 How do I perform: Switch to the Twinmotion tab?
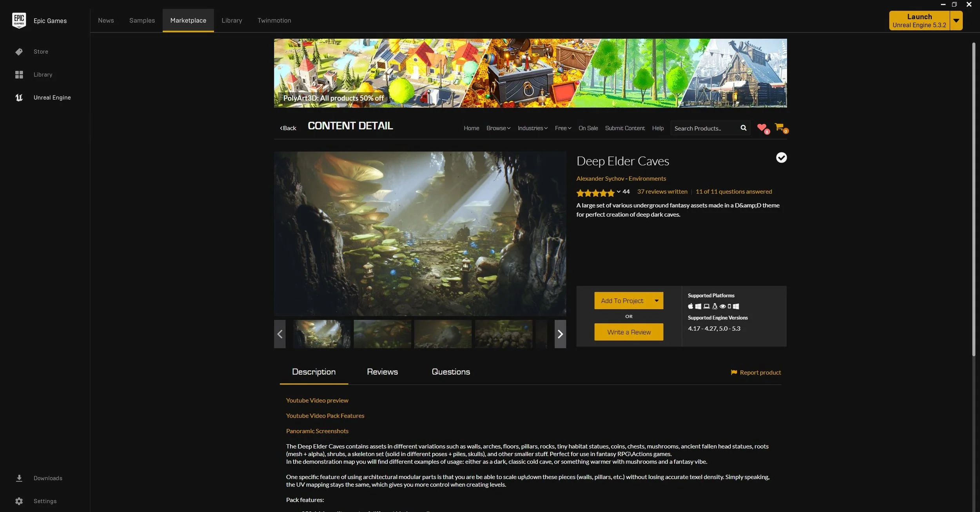[x=274, y=20]
